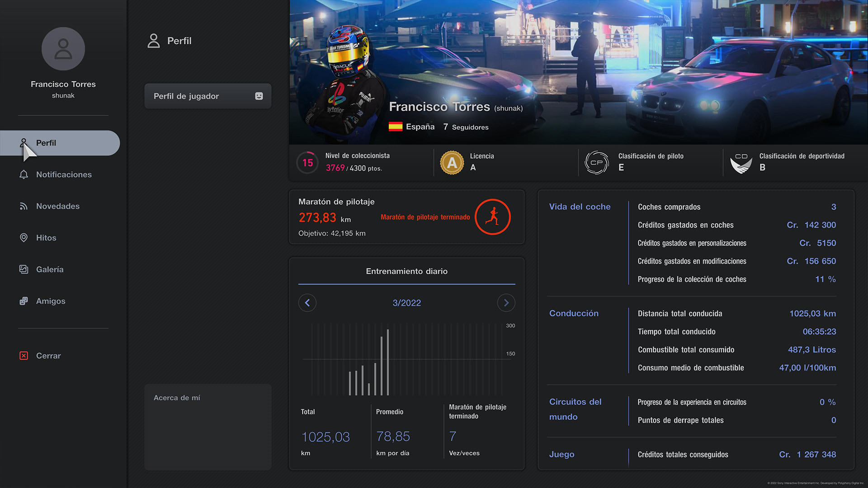This screenshot has width=868, height=488.
Task: Click Distancia total conducida row
Action: (x=737, y=314)
